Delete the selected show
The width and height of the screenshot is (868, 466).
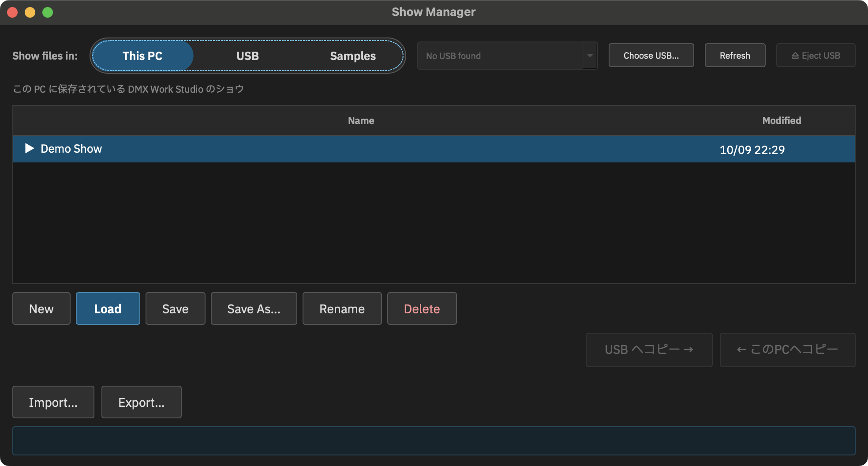point(422,308)
